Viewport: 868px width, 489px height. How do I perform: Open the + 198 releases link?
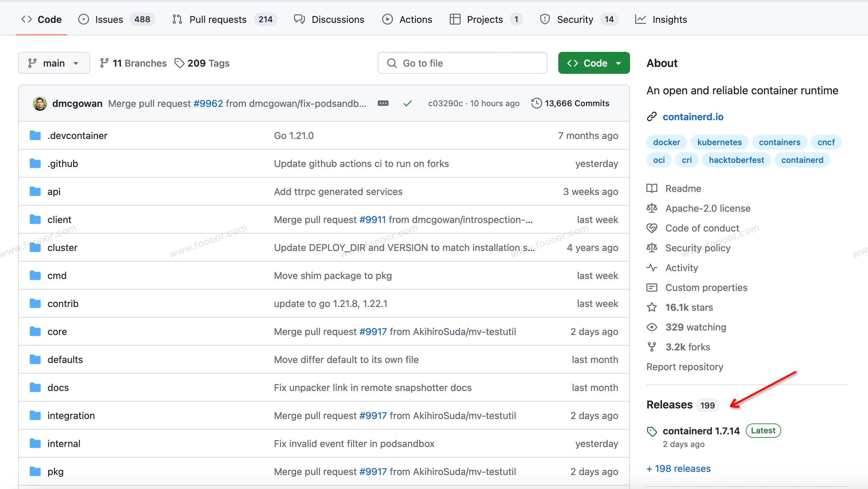coord(678,469)
